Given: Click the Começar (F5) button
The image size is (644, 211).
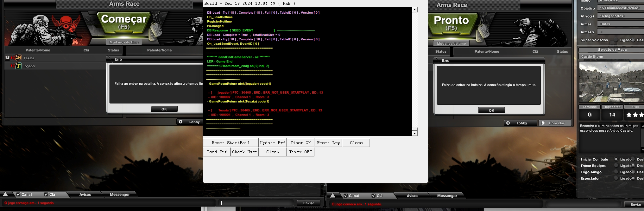Looking at the screenshot, I should pos(124,22).
